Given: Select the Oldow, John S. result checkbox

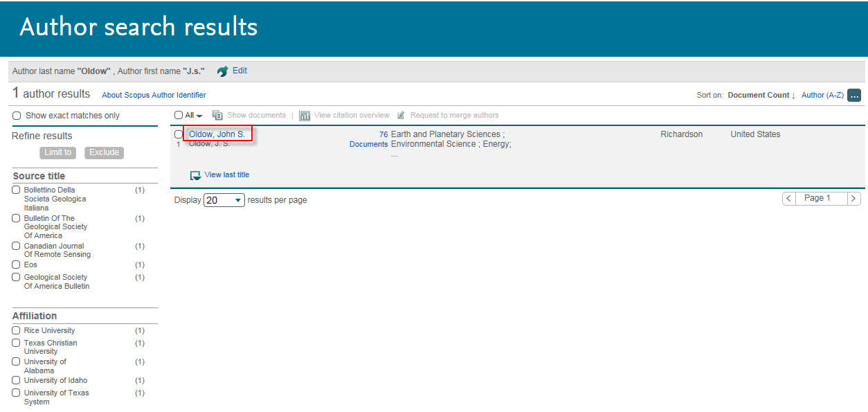Looking at the screenshot, I should click(x=179, y=134).
